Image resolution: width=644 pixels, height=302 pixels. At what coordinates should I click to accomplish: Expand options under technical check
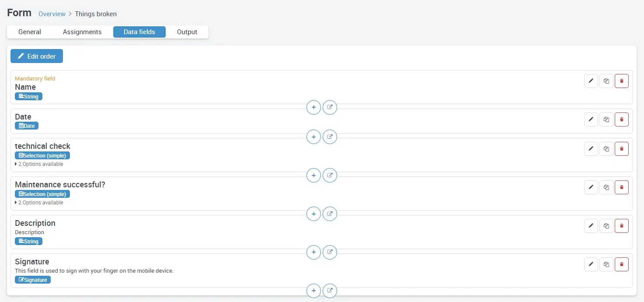(x=39, y=164)
